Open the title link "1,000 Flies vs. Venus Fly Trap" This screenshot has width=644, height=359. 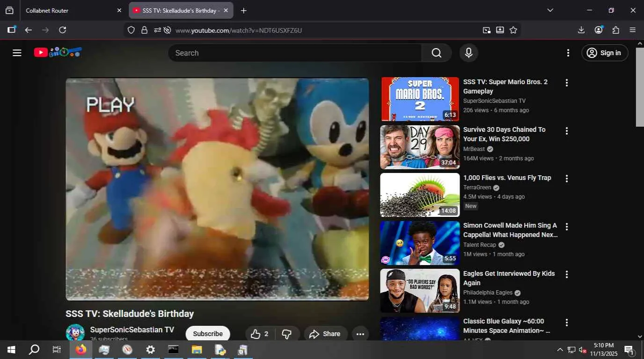[x=507, y=178]
